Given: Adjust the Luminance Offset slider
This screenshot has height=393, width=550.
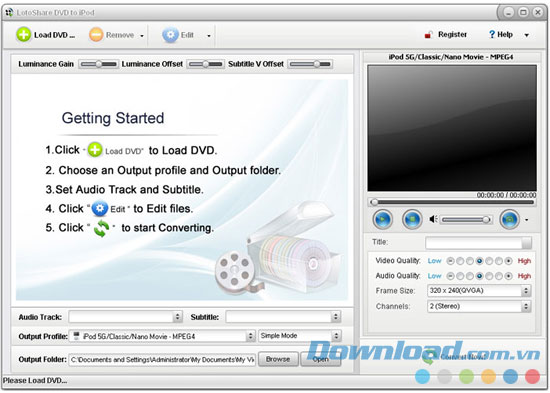Looking at the screenshot, I should tap(206, 64).
